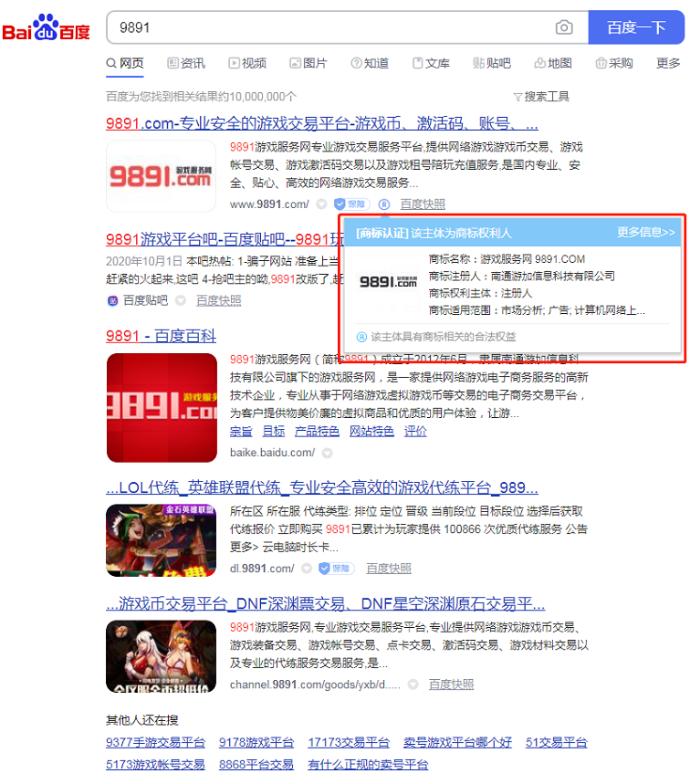
Task: Open 百度快照 for channel.9891.com result
Action: [x=451, y=685]
